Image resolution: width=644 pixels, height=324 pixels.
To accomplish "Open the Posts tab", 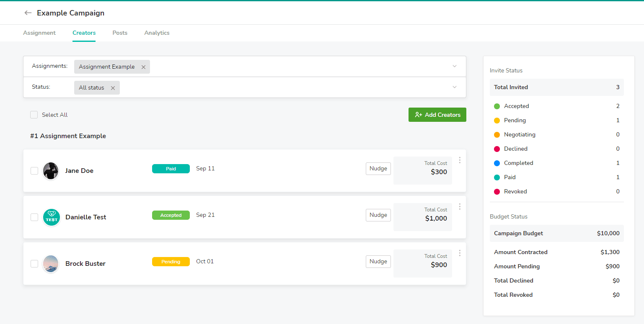I will (120, 33).
